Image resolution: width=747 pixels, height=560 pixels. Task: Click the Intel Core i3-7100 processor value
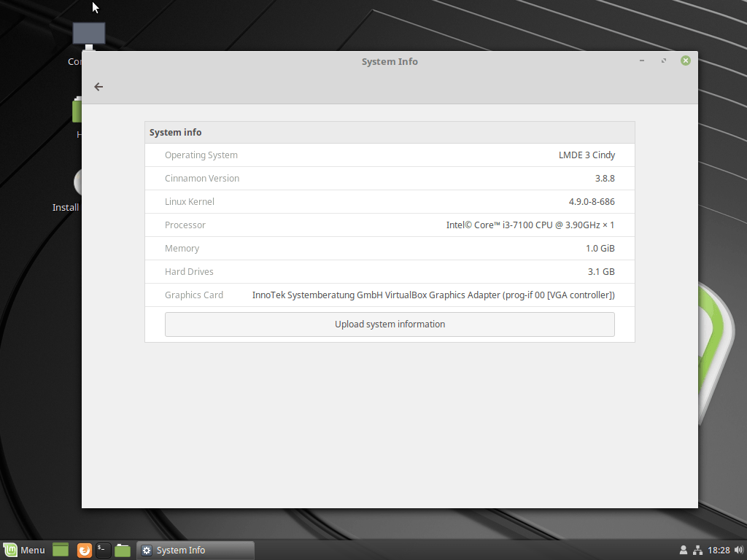pyautogui.click(x=530, y=225)
